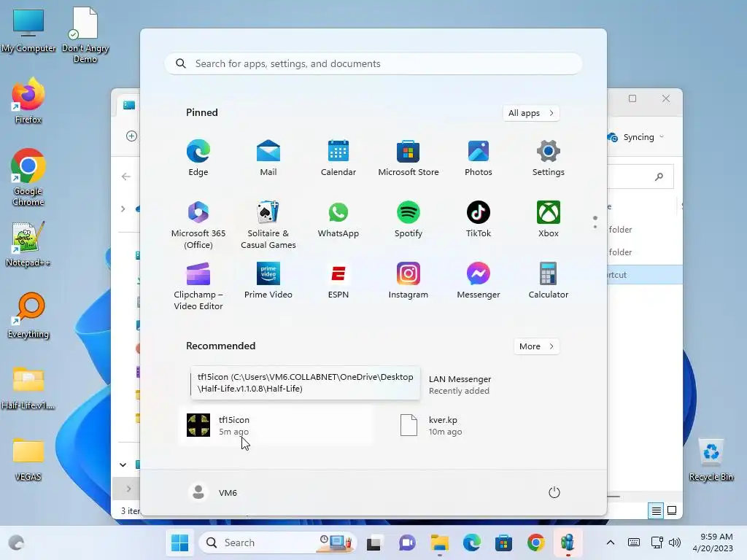The image size is (747, 560).
Task: Open LAN Messenger taskbar icon
Action: [x=568, y=542]
